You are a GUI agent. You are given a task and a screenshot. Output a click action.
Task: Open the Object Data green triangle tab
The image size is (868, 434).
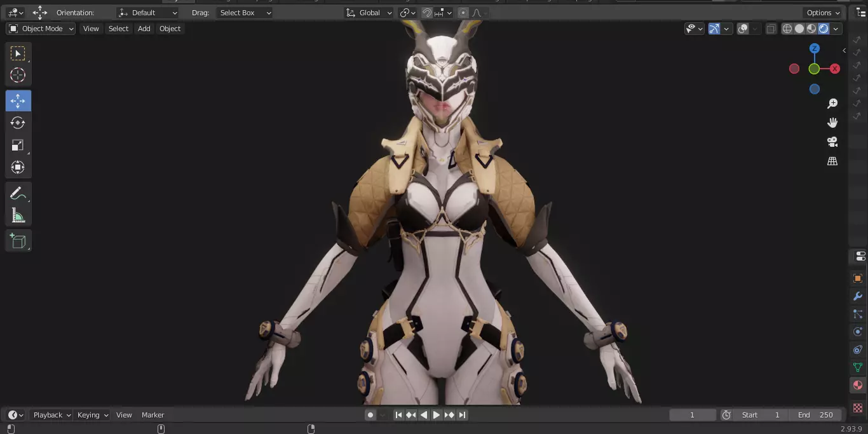(x=858, y=367)
